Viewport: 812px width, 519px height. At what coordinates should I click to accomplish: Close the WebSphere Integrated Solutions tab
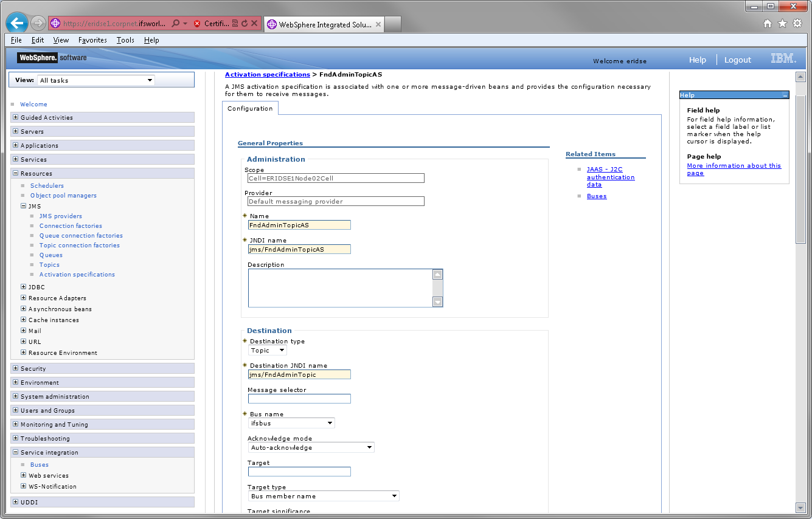point(378,25)
